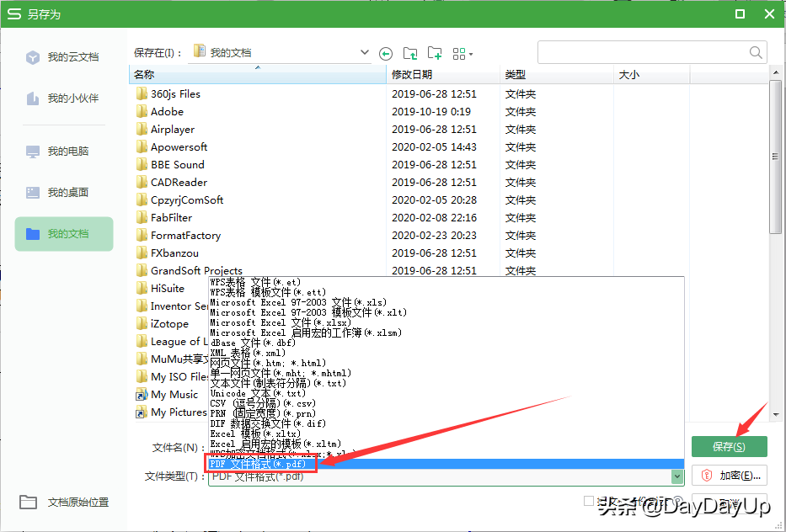Open the Adobe folder

tap(159, 111)
